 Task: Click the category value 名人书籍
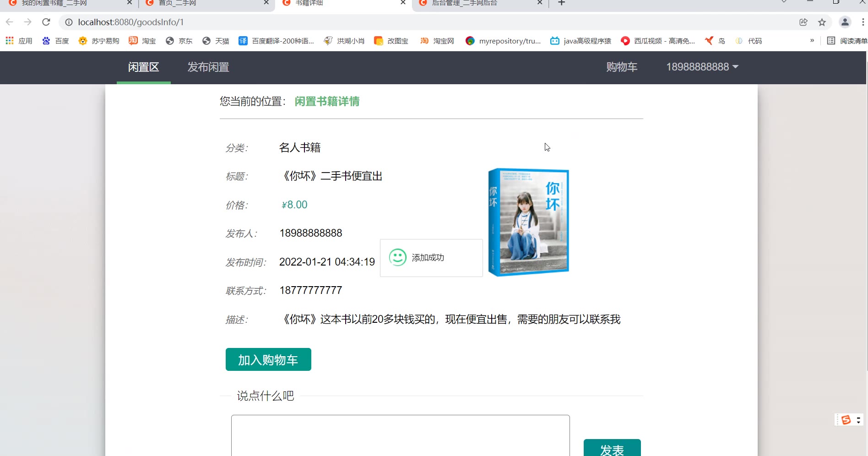coord(300,147)
